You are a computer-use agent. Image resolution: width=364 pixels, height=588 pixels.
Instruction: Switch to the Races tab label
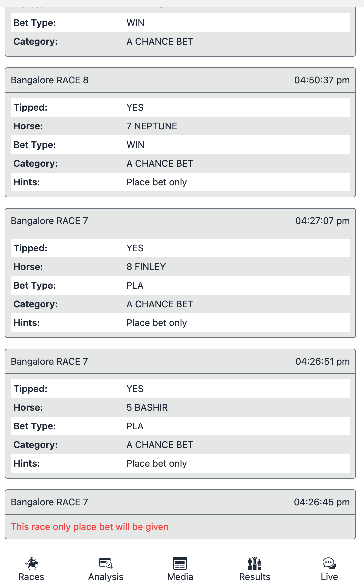(x=31, y=577)
